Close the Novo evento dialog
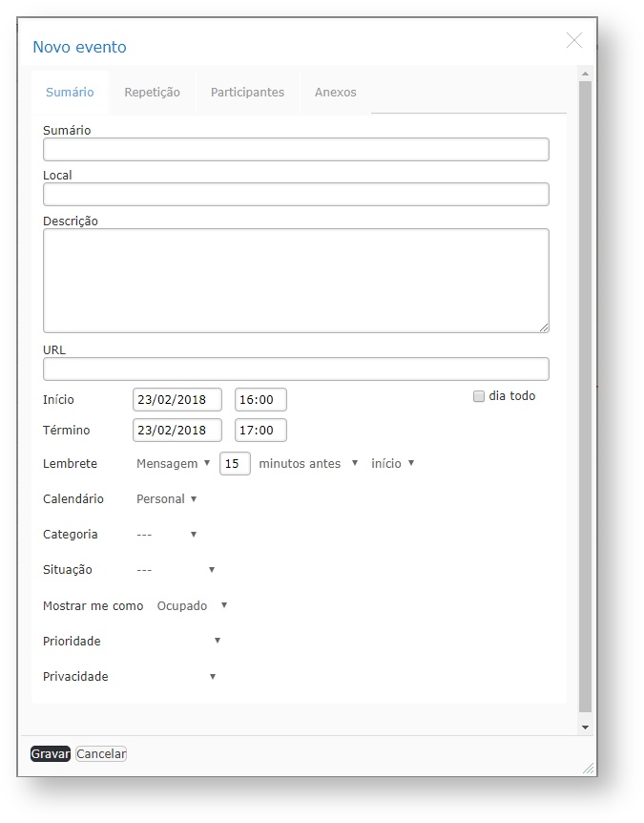Image resolution: width=644 pixels, height=823 pixels. (573, 40)
